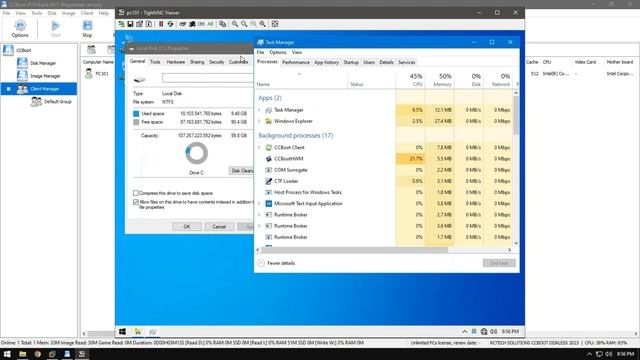Open CCBoot Options toolbar icon
Image resolution: width=640 pixels, height=360 pixels.
pos(20,28)
